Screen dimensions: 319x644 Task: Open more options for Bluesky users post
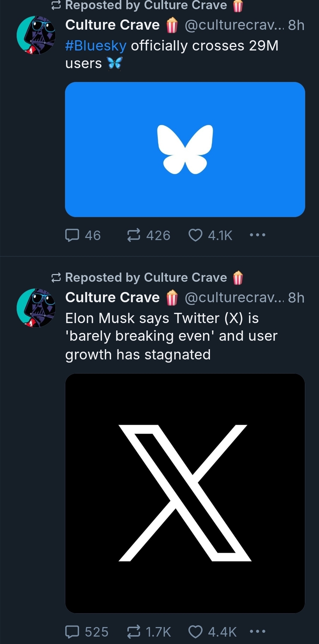tap(257, 235)
